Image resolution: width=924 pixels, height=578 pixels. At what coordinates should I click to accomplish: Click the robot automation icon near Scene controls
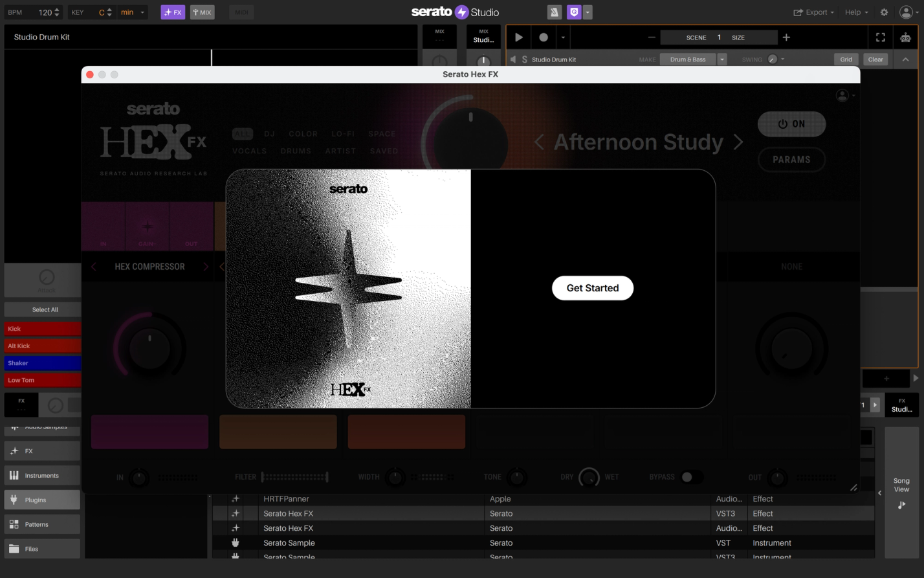(x=905, y=37)
